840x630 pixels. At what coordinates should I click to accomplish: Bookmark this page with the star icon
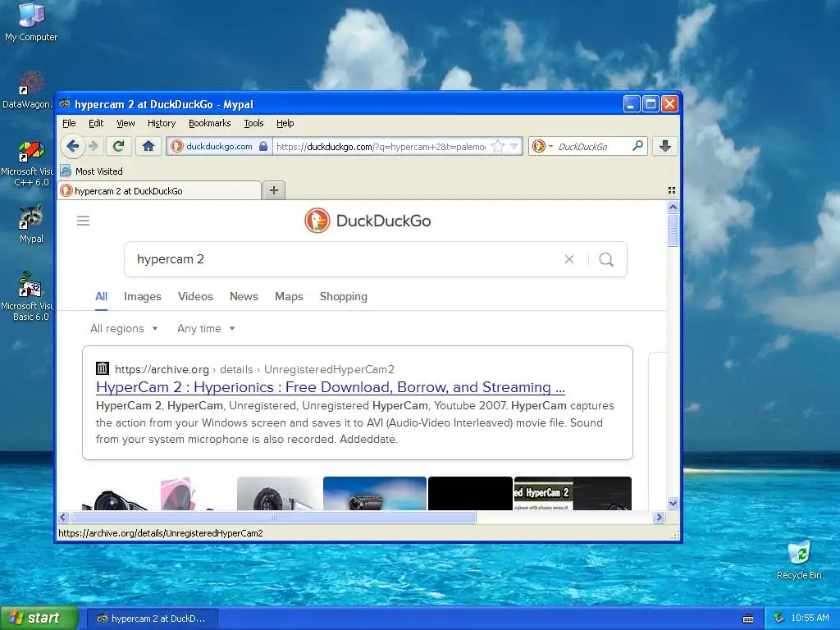pyautogui.click(x=498, y=146)
